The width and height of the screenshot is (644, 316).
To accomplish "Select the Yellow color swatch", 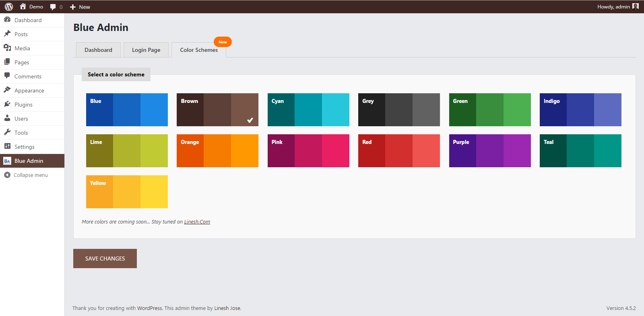I will click(x=127, y=192).
